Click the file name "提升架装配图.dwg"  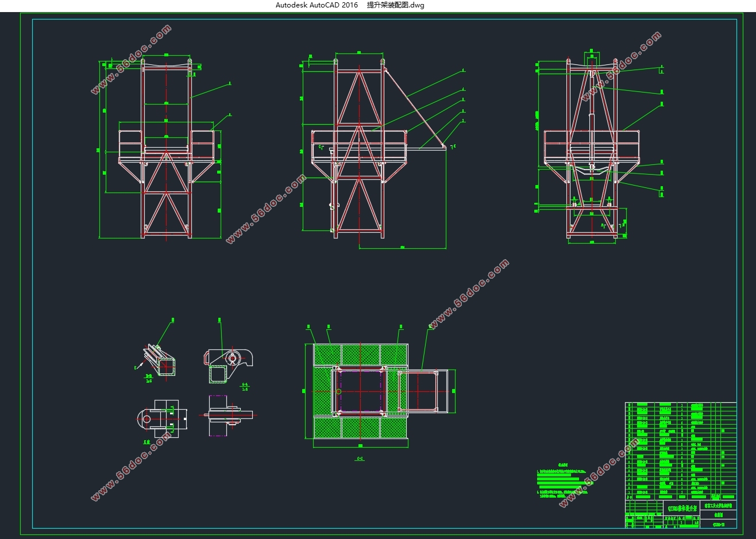(x=396, y=5)
